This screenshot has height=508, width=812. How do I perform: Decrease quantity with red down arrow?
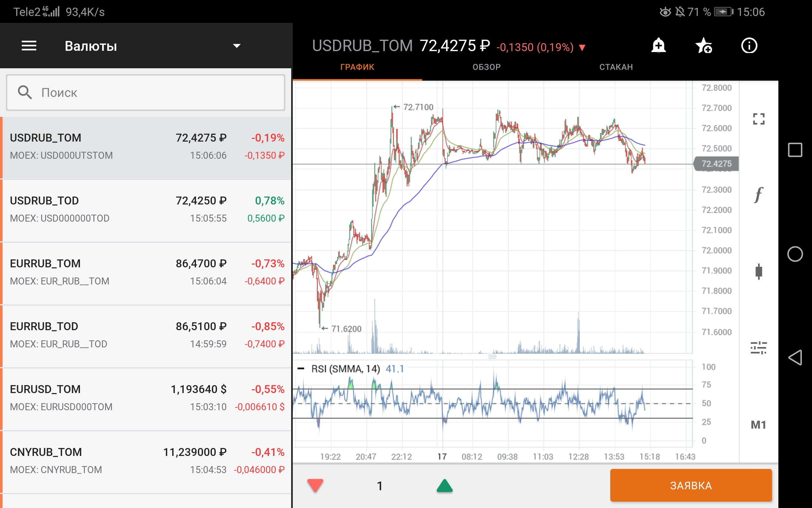pyautogui.click(x=315, y=485)
